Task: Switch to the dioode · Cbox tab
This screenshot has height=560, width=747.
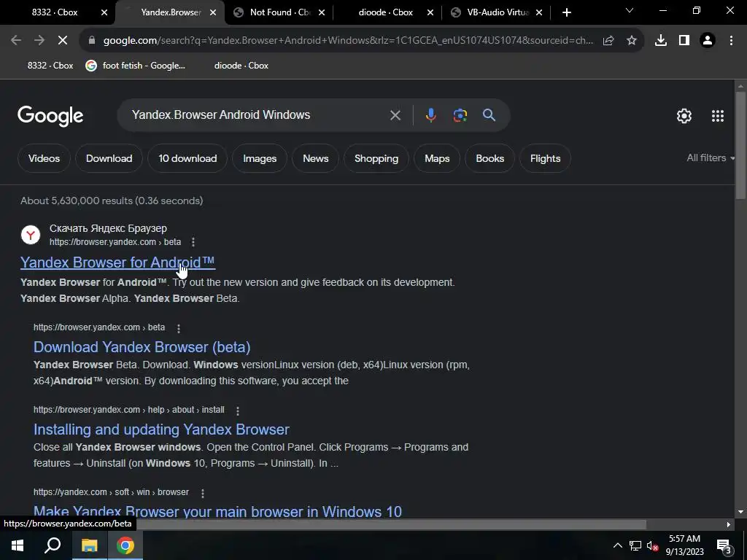Action: pos(386,12)
